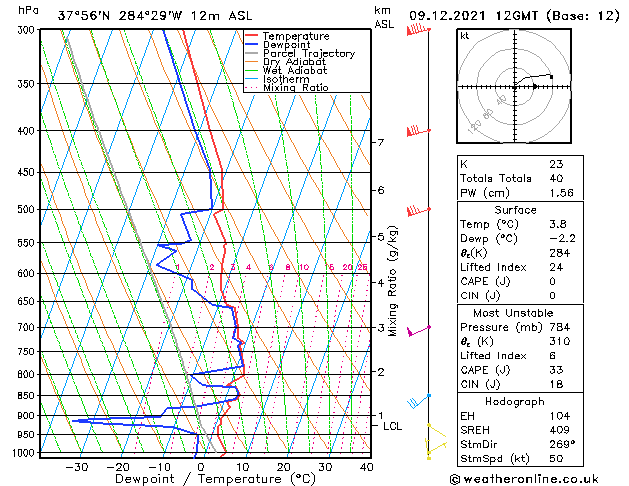This screenshot has height=486, width=629.
Task: Click the SREH value 409
Action: click(x=560, y=430)
